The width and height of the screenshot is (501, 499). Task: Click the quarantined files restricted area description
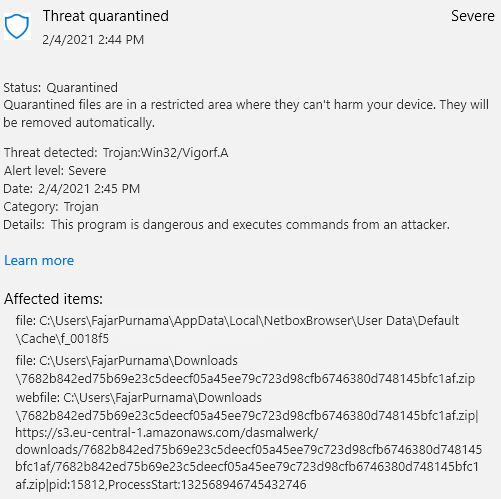246,113
